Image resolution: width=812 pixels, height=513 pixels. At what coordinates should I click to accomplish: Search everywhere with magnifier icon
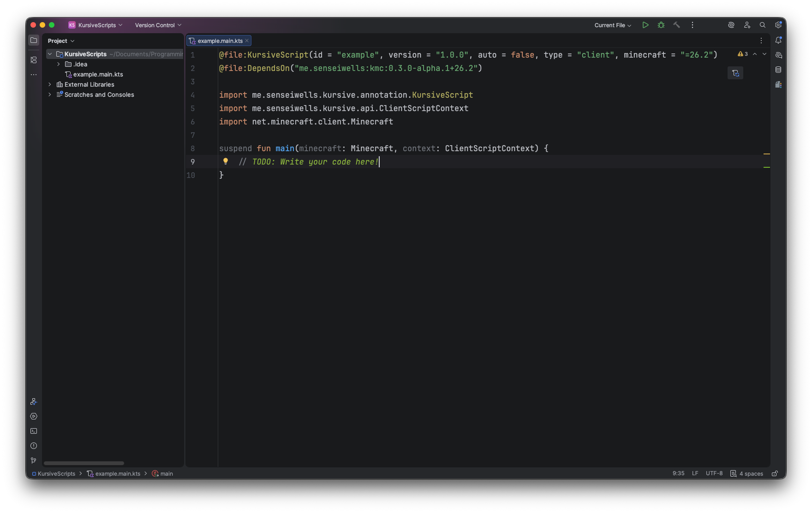[763, 25]
